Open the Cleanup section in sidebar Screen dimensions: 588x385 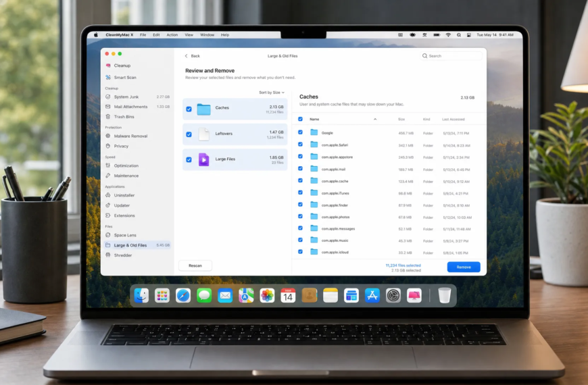click(122, 66)
